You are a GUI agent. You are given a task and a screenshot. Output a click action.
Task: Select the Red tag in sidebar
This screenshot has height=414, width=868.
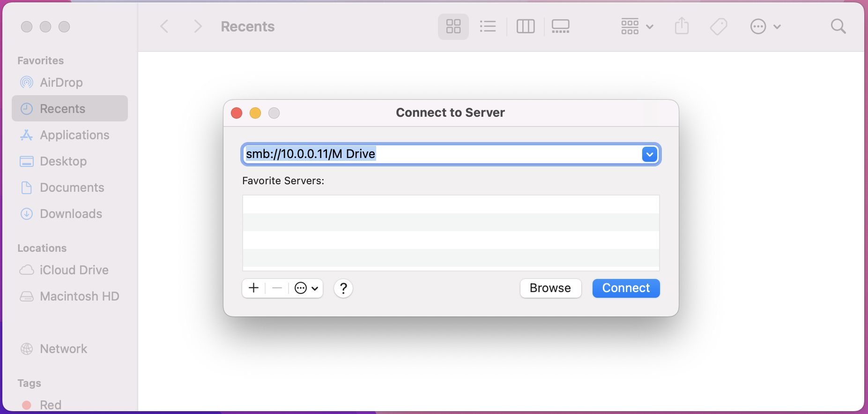click(x=50, y=405)
